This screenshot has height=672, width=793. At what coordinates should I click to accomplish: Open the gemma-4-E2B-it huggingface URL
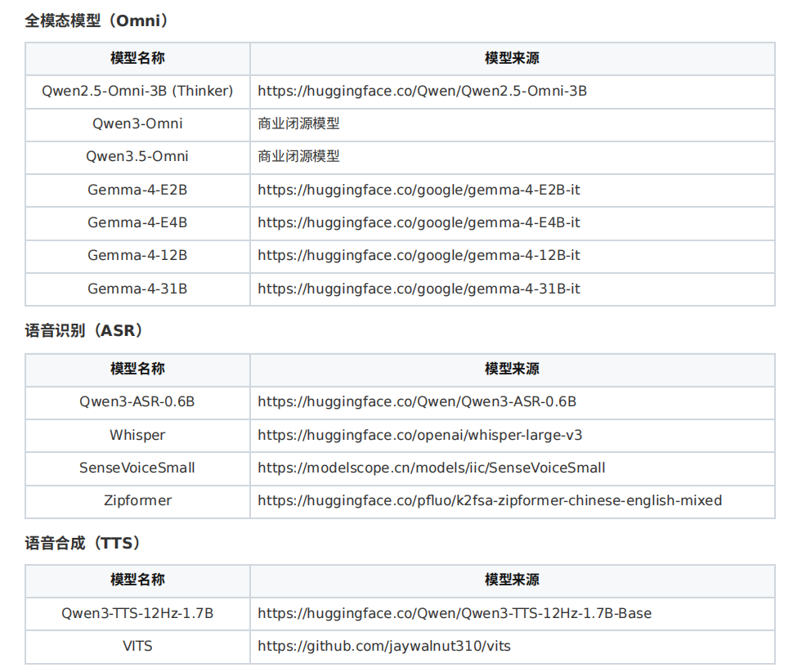[x=419, y=190]
